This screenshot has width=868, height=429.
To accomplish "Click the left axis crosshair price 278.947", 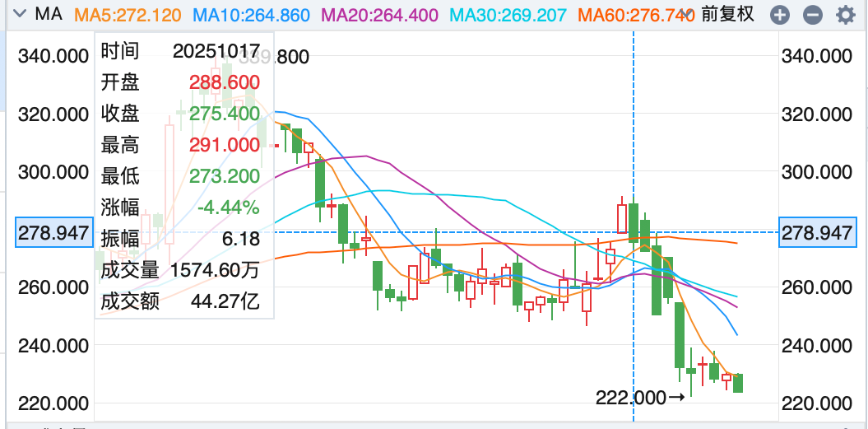I will point(53,233).
